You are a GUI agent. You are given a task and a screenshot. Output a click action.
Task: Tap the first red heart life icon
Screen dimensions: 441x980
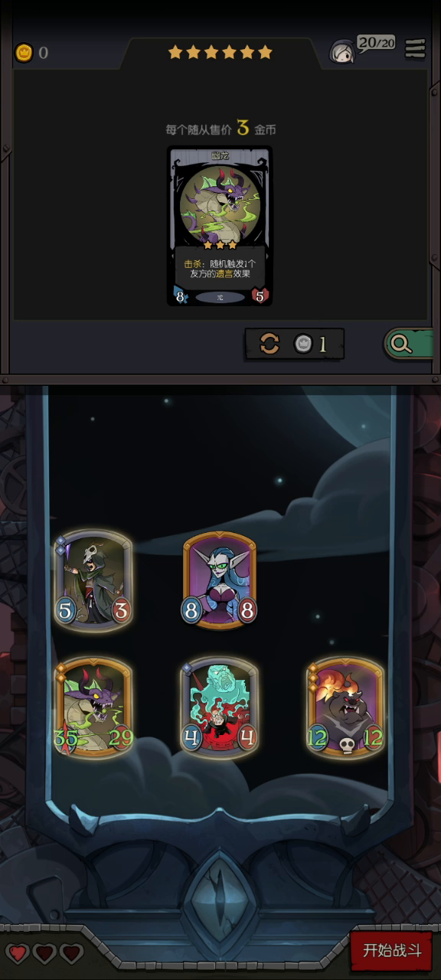(18, 953)
